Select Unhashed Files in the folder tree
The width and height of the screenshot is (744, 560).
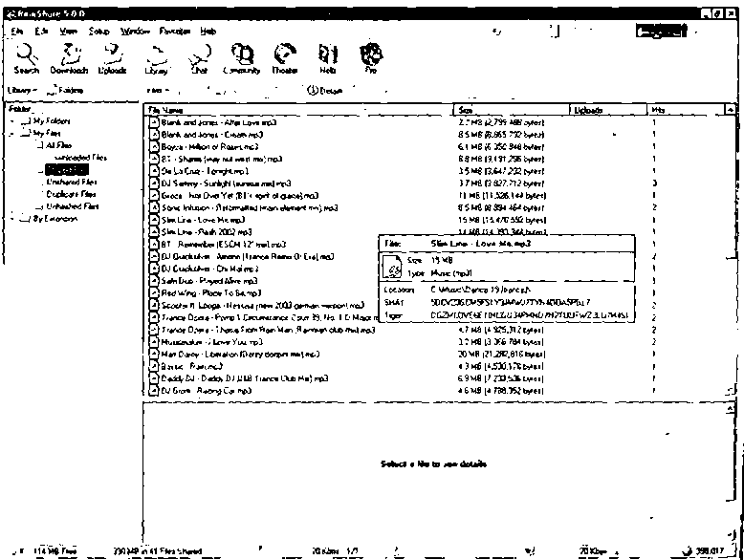(73, 206)
